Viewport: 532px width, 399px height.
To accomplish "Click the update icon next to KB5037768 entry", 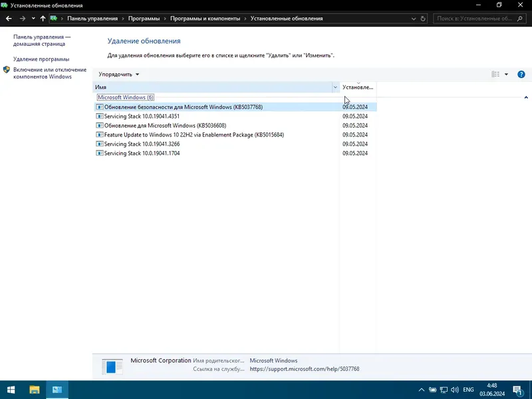I will tap(101, 106).
